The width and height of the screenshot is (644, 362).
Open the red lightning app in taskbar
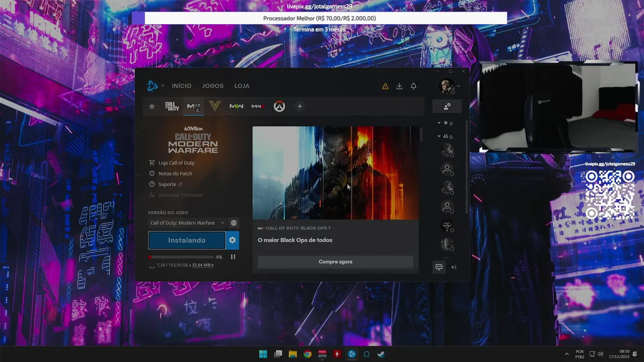(x=337, y=354)
